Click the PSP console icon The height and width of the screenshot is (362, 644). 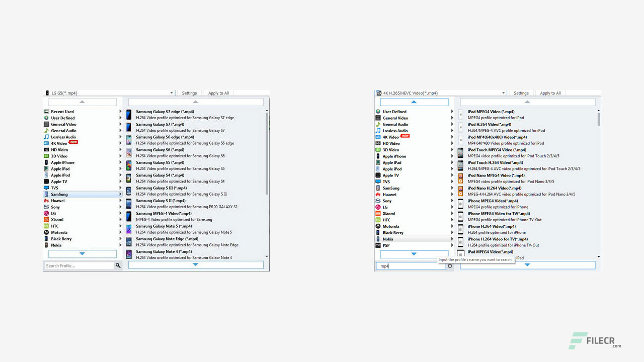pyautogui.click(x=378, y=245)
